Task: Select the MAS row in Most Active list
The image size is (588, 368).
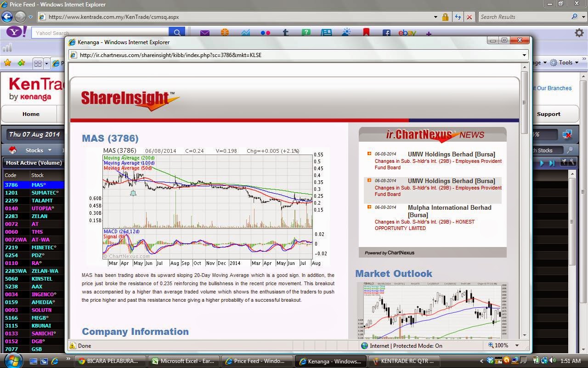Action: pos(33,185)
